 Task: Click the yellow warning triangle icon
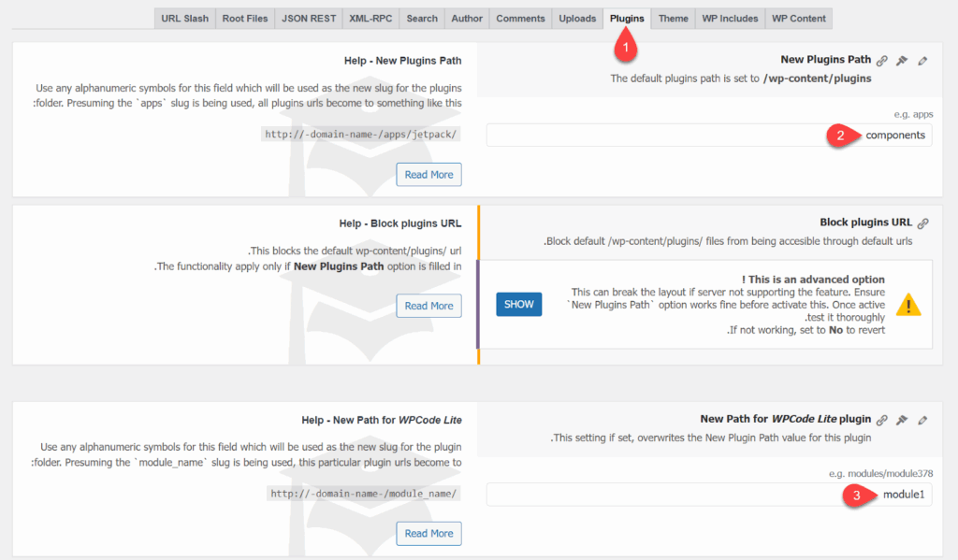pos(908,305)
